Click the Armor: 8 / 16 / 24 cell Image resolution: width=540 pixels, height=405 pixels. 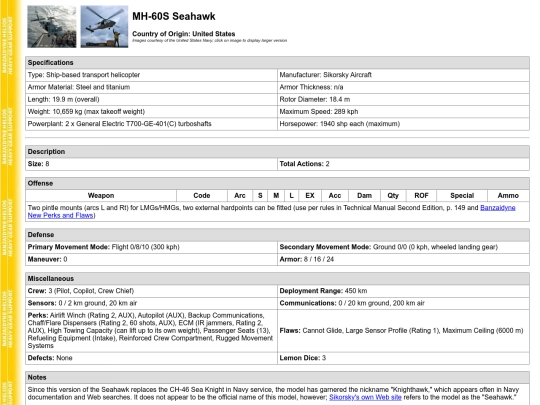click(x=403, y=259)
